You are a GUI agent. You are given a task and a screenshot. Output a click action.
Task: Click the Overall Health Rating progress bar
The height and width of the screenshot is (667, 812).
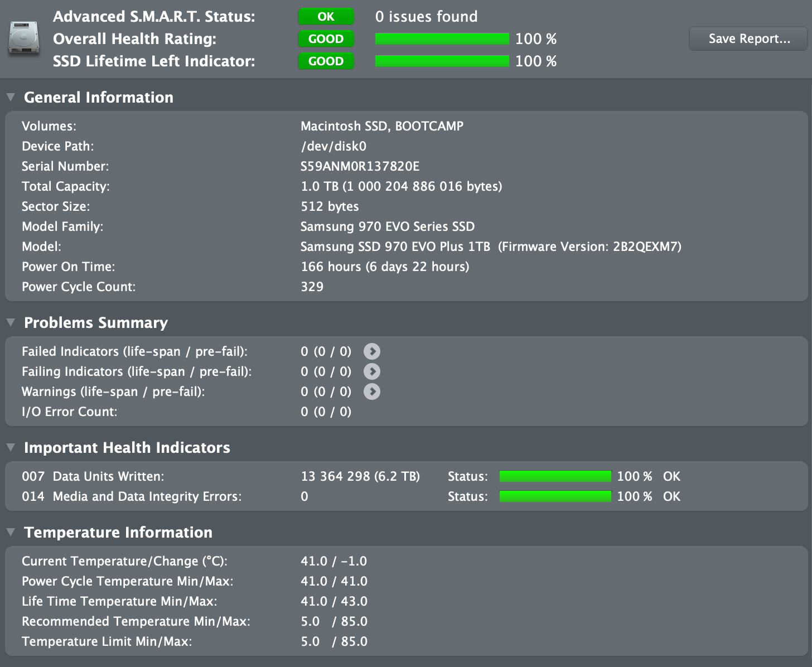[442, 39]
